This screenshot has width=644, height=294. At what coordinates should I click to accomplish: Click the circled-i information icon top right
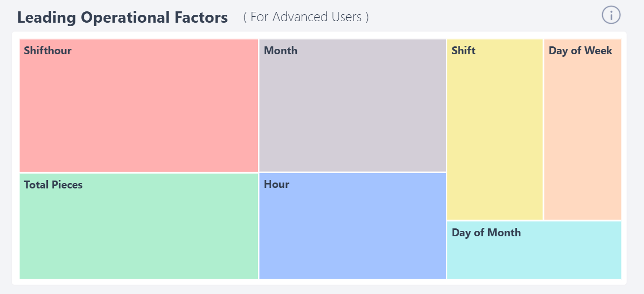(x=611, y=15)
